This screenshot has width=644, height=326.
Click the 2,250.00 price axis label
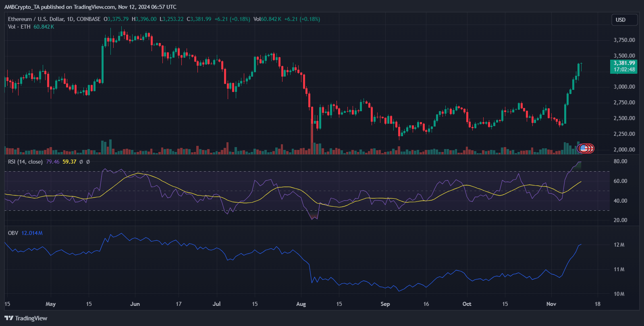point(624,134)
